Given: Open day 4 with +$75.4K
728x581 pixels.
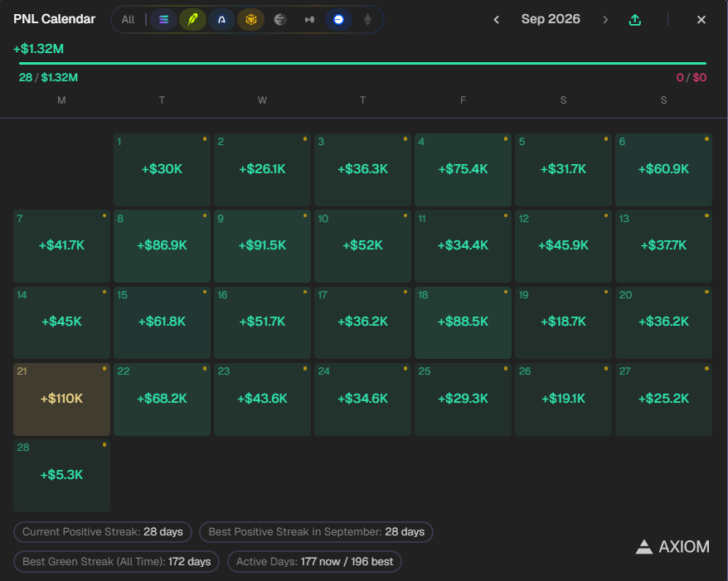Looking at the screenshot, I should point(463,170).
